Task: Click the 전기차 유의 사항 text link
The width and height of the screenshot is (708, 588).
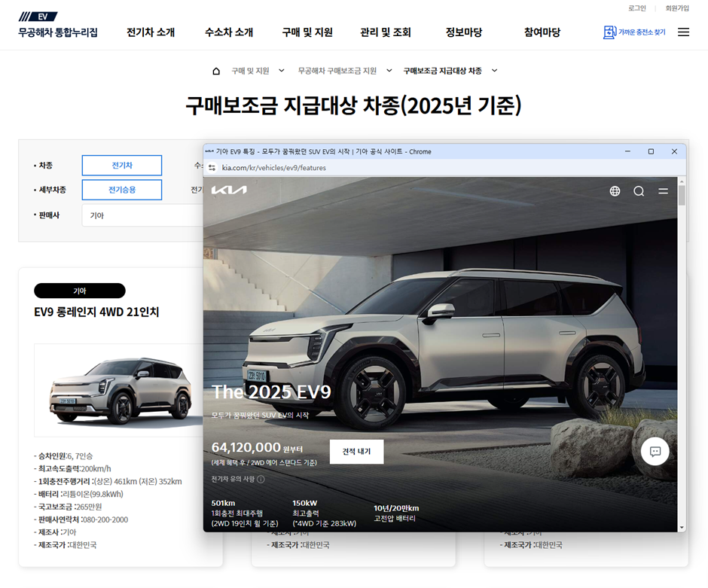Action: [x=233, y=480]
